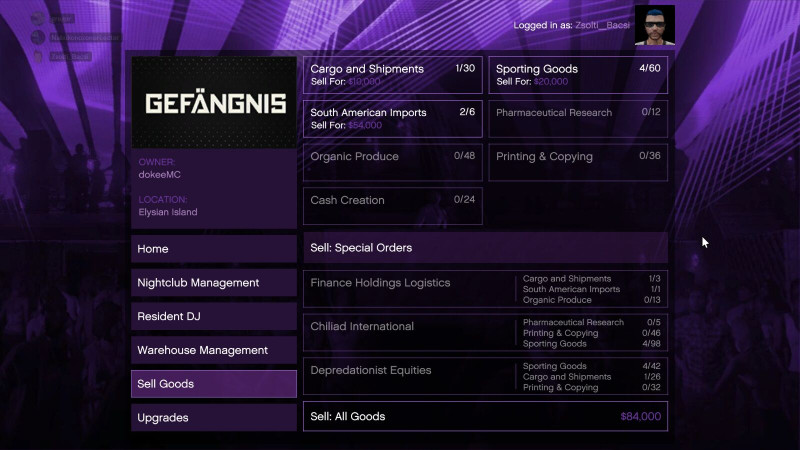Sell Cargo and Shipments stock

pyautogui.click(x=393, y=75)
